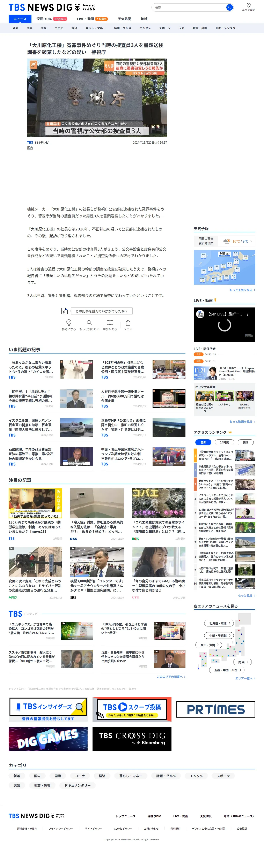
Task: Open the DIG GAMES banner
Action: coord(48,739)
